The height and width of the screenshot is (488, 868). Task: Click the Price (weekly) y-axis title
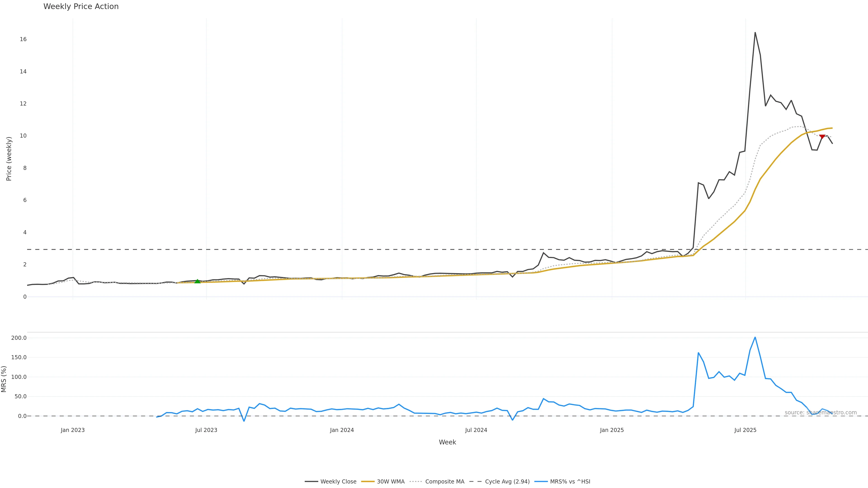coord(9,159)
